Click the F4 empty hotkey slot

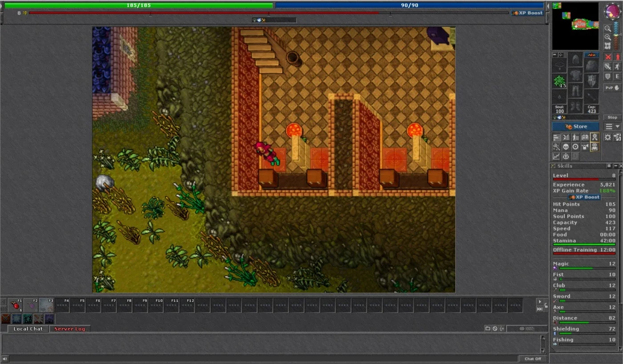(62, 305)
